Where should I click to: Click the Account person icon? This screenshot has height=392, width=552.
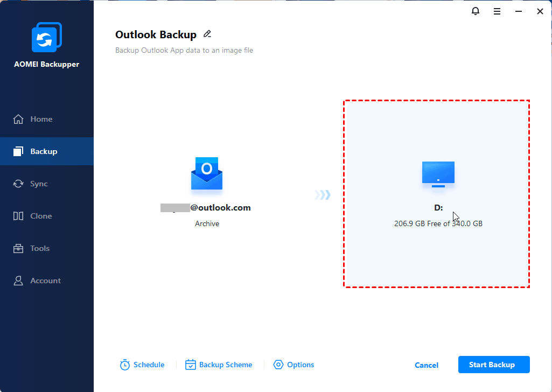[x=18, y=281]
